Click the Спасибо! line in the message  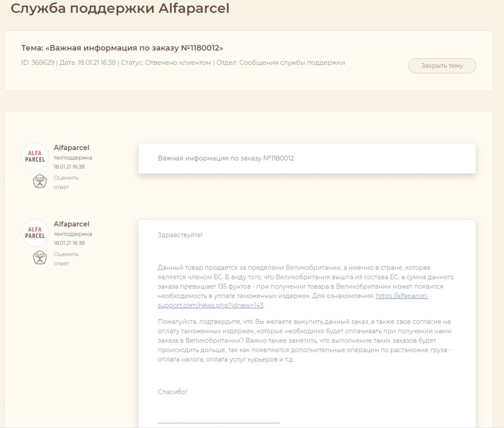[x=172, y=392]
